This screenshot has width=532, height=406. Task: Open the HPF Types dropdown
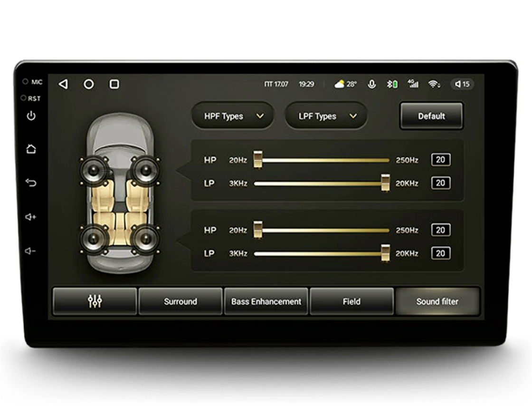[233, 116]
